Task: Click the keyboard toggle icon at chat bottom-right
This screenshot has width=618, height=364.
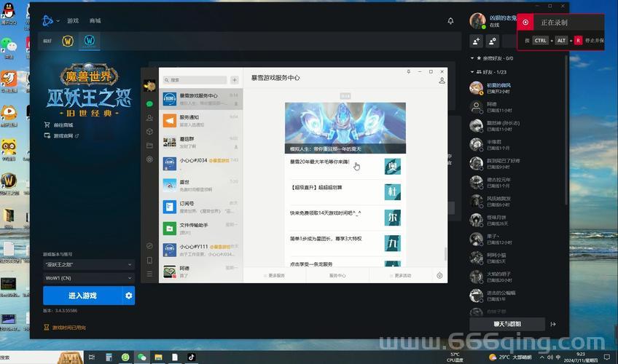Action: pyautogui.click(x=439, y=275)
